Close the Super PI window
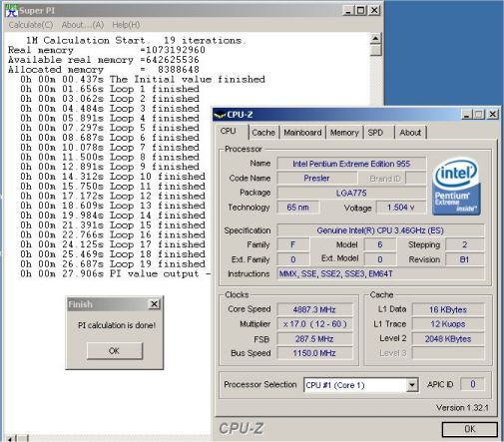This screenshot has height=442, width=504. pos(374,11)
